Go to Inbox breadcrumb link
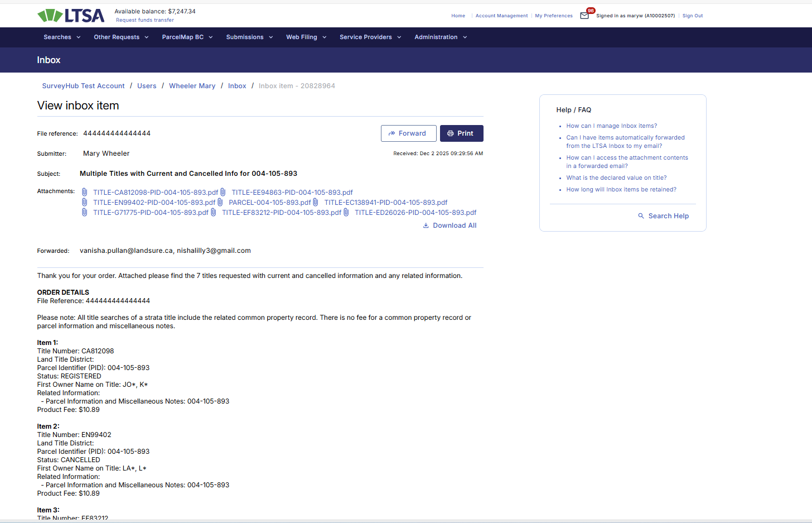Image resolution: width=812 pixels, height=523 pixels. pyautogui.click(x=237, y=86)
